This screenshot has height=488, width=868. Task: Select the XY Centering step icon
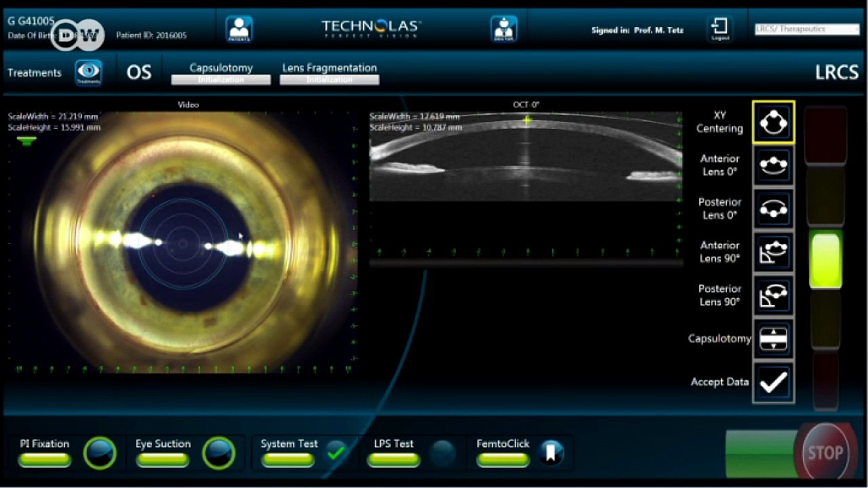click(x=773, y=122)
